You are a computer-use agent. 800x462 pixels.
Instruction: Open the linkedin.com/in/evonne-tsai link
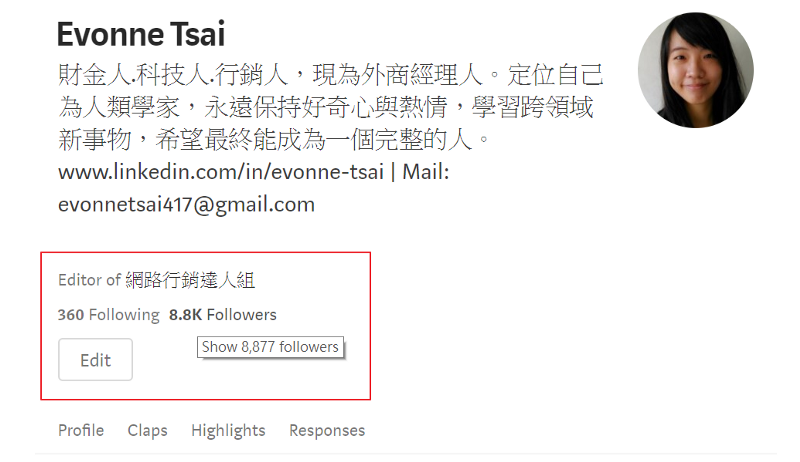tap(221, 172)
